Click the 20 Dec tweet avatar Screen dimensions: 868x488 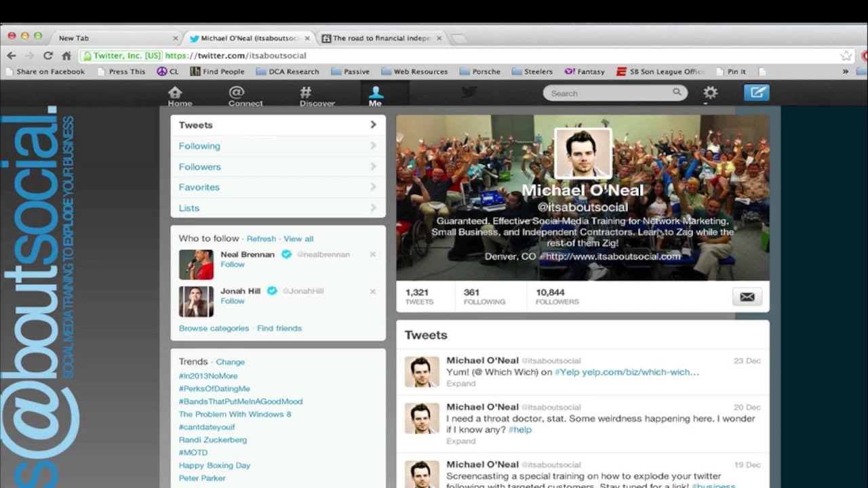point(422,418)
